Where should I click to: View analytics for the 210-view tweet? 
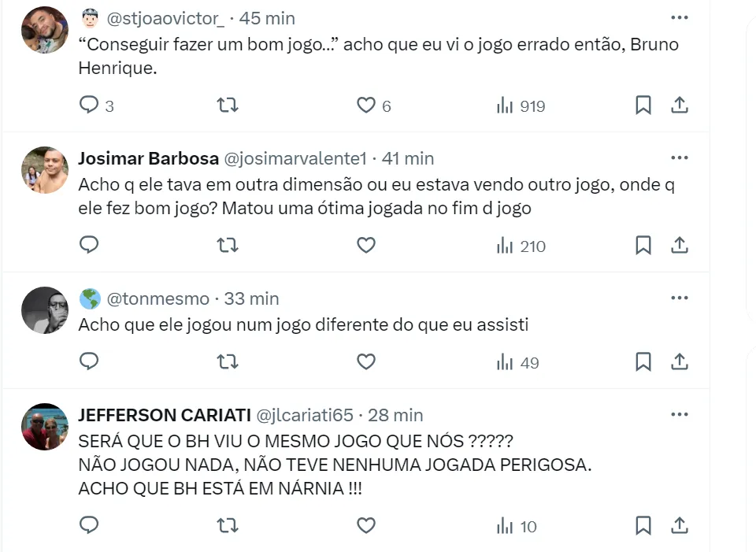tap(521, 246)
